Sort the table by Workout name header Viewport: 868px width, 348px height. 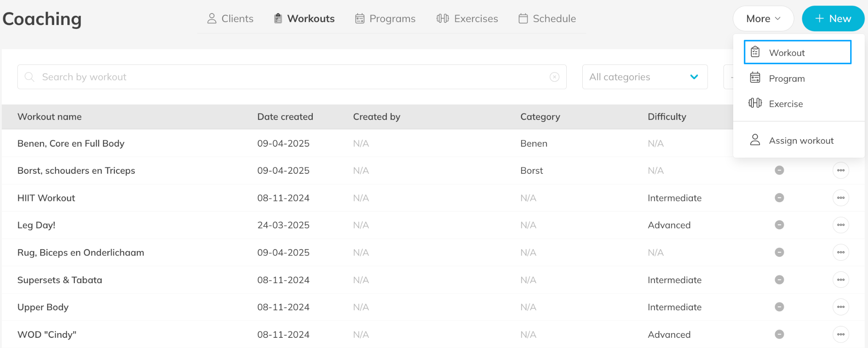click(x=50, y=117)
